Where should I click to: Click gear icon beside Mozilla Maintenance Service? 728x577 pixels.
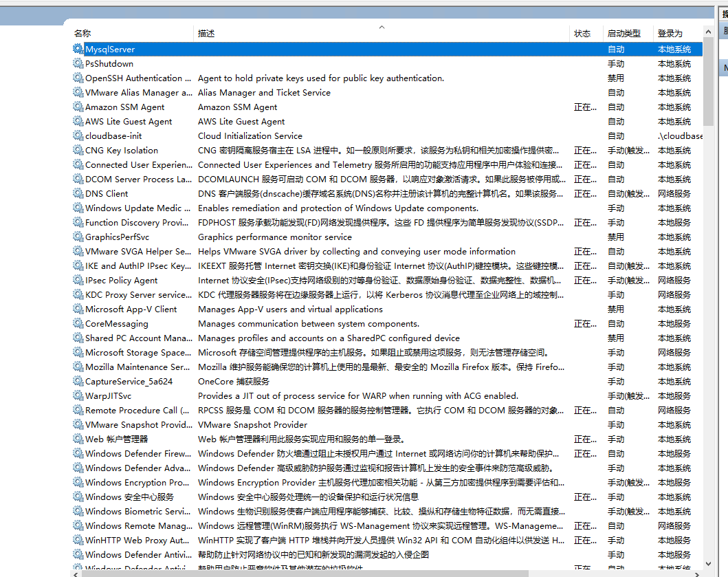[78, 367]
